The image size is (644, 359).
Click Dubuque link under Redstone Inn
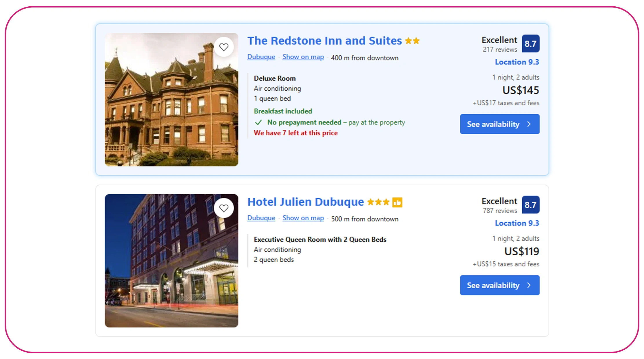point(261,57)
